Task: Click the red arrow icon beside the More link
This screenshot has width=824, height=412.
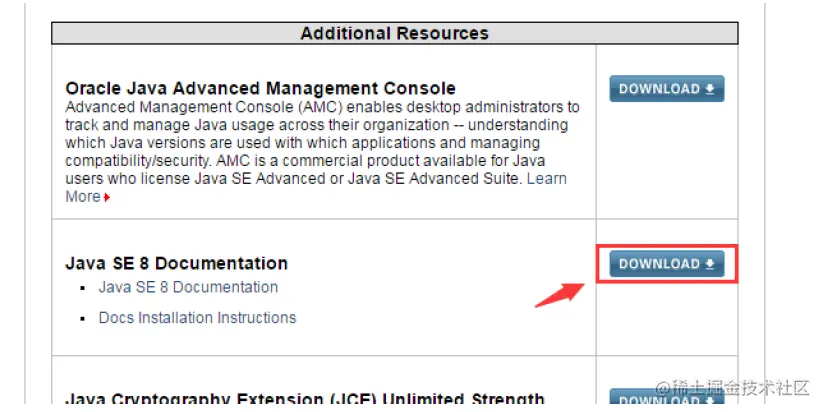Action: pos(107,198)
